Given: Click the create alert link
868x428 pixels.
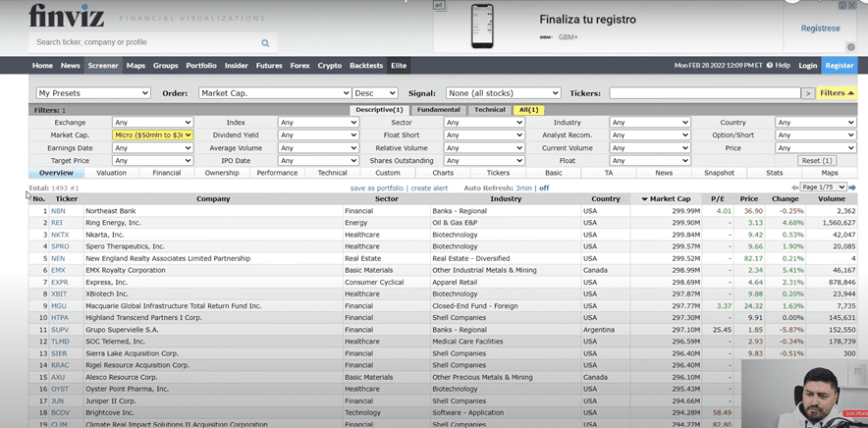Looking at the screenshot, I should tap(429, 187).
